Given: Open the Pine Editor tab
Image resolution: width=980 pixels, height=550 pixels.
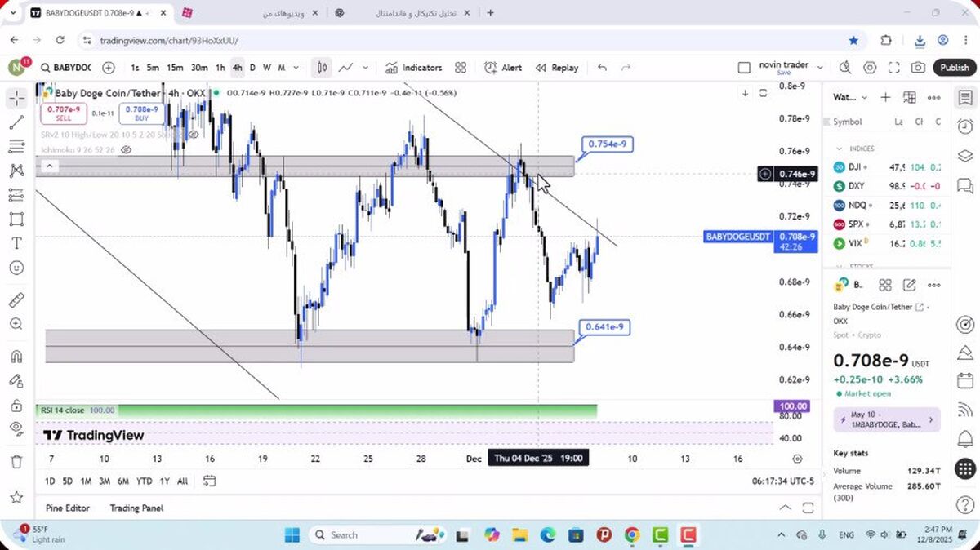Looking at the screenshot, I should [68, 508].
